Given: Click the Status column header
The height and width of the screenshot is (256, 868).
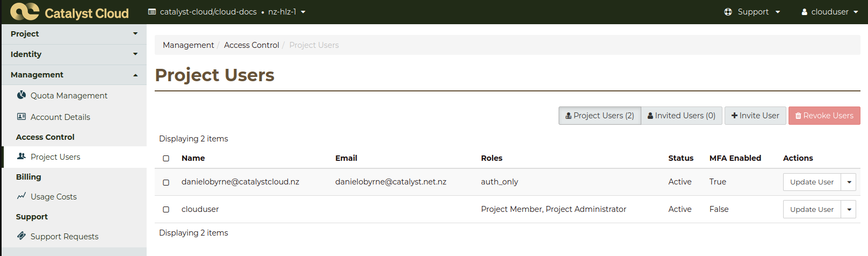Looking at the screenshot, I should [681, 158].
